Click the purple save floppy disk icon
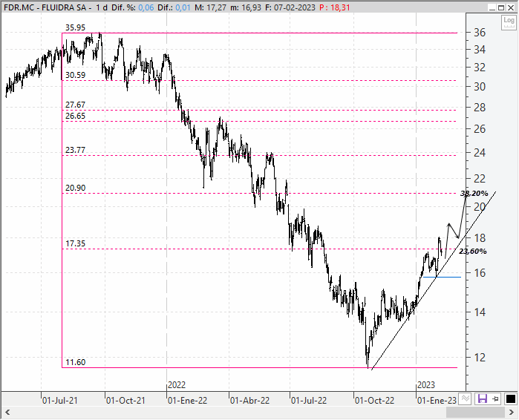519x420 pixels. (483, 398)
